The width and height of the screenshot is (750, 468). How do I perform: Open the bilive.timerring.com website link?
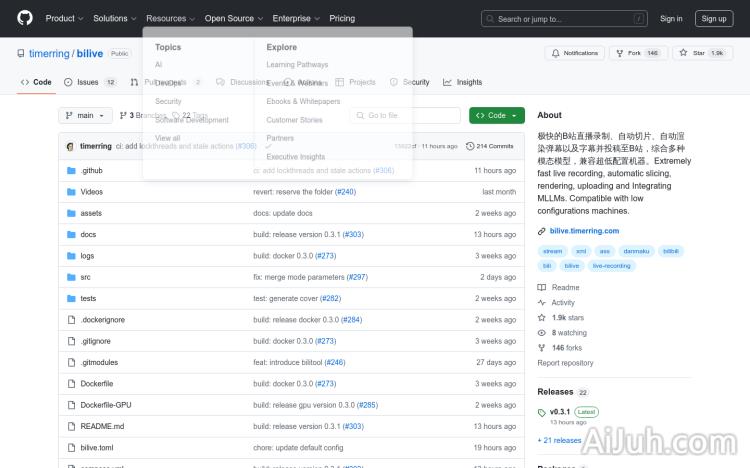coord(584,231)
